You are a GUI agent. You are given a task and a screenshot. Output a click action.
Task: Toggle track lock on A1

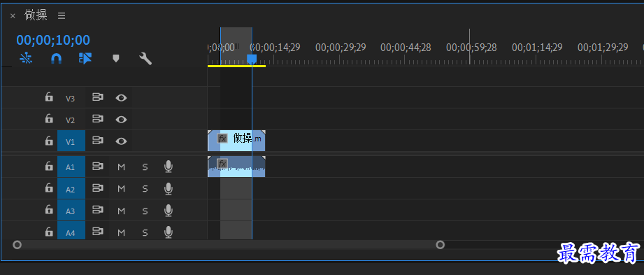coord(49,167)
